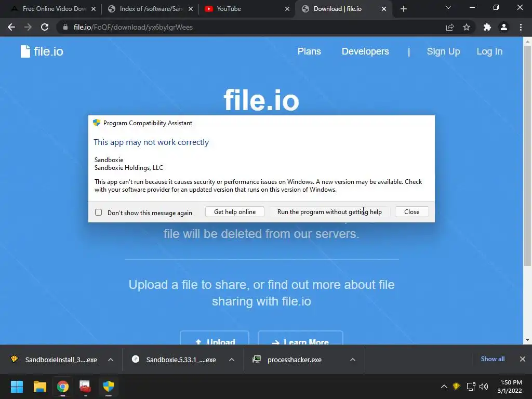The height and width of the screenshot is (399, 532).
Task: Open the clock and date flyout
Action: (510, 387)
